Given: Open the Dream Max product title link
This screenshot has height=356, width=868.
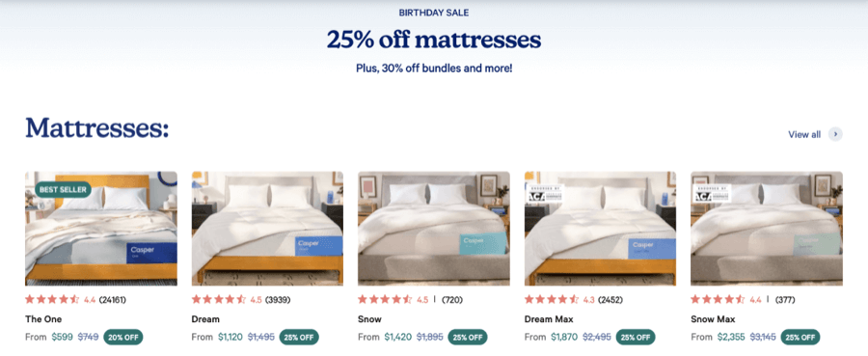Looking at the screenshot, I should (549, 319).
